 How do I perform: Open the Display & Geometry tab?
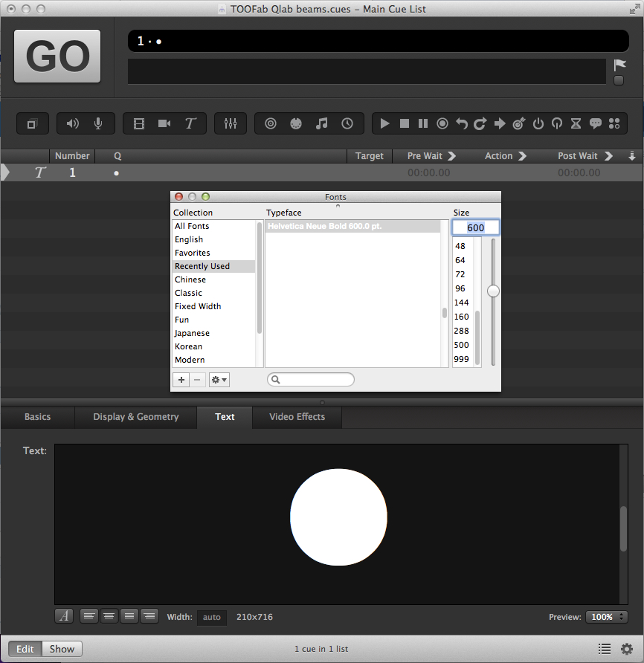(x=135, y=417)
